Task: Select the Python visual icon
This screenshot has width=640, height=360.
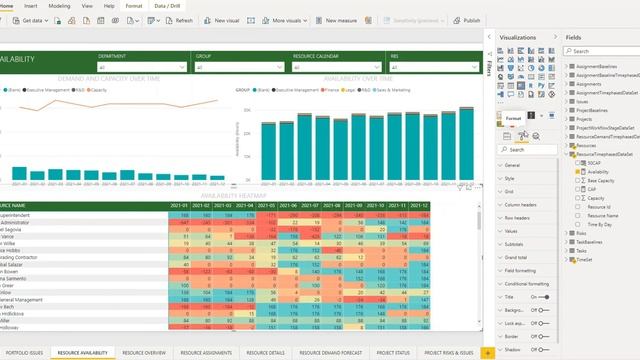Action: [x=541, y=86]
